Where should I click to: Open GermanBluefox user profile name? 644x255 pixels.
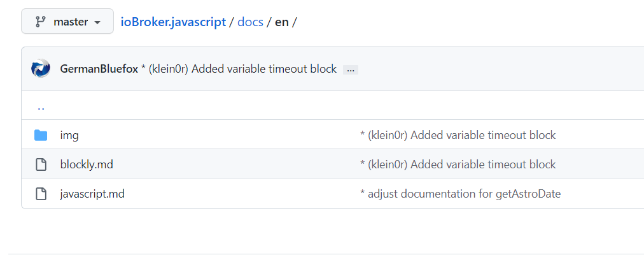point(99,69)
